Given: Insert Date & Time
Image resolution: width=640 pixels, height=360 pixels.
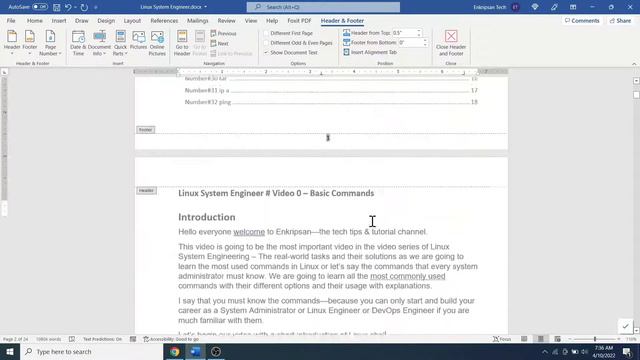Looking at the screenshot, I should tap(78, 43).
